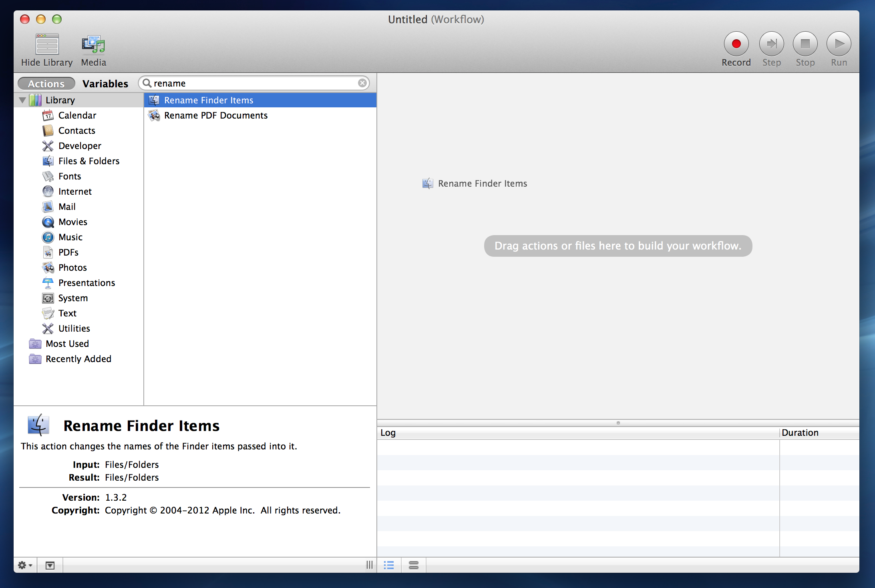
Task: Collapse the Library disclosure triangle
Action: coord(22,100)
